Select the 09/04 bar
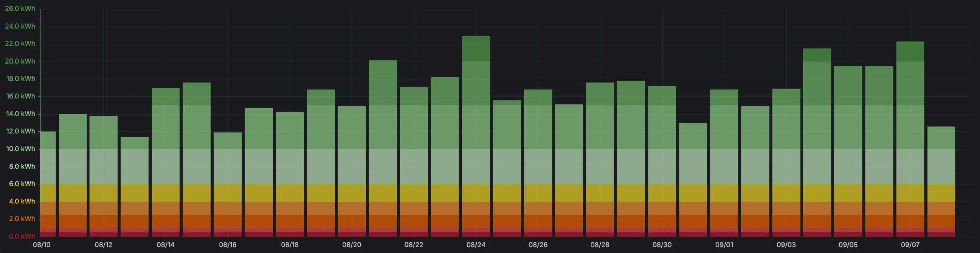This screenshot has height=253, width=980. click(x=817, y=142)
